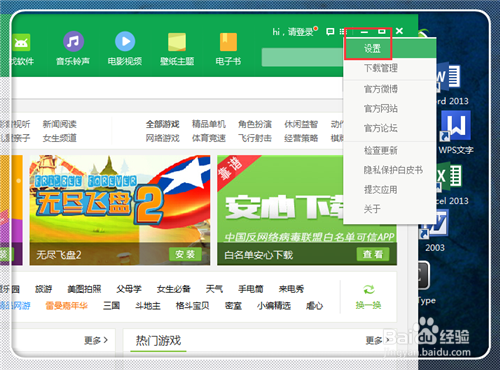
Task: Select the 角色扮演 category
Action: click(255, 124)
